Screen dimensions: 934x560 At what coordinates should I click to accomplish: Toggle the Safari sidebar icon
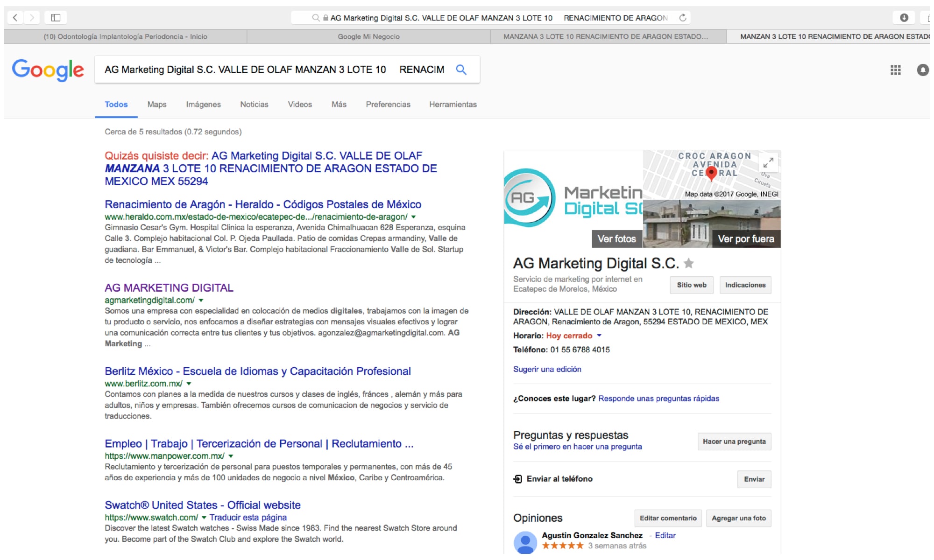56,18
